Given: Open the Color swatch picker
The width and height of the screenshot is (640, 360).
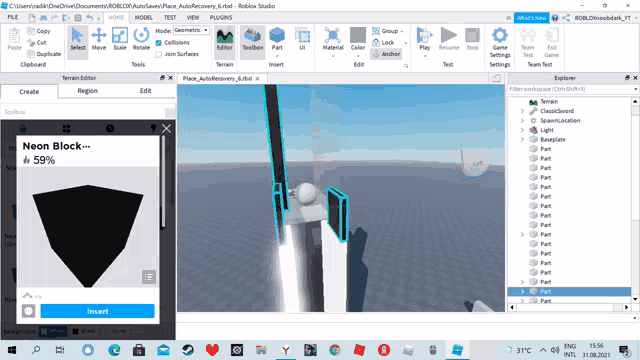Looking at the screenshot, I should click(x=358, y=39).
